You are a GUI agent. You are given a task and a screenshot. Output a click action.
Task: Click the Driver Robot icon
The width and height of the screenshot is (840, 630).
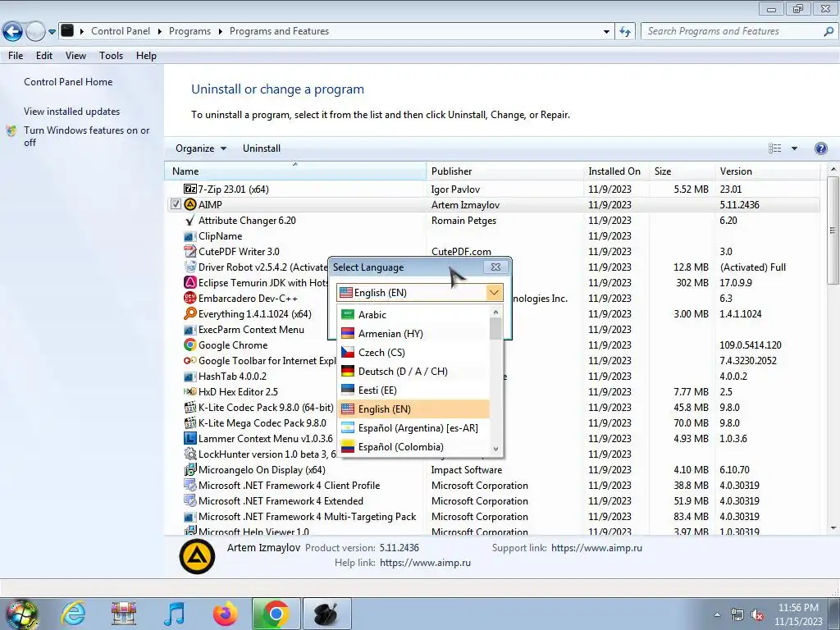[x=190, y=267]
